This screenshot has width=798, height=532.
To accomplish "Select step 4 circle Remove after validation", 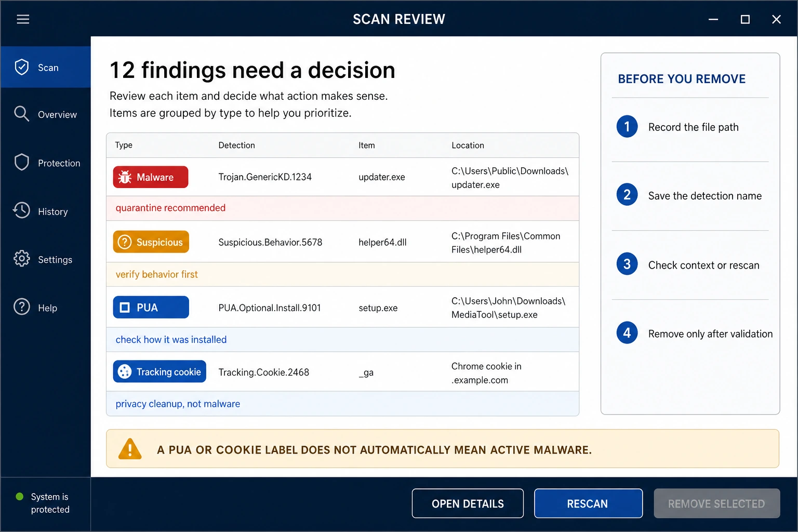I will [x=627, y=332].
